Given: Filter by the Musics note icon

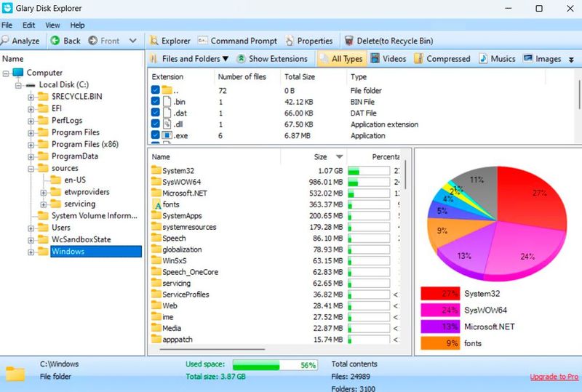Looking at the screenshot, I should 483,58.
